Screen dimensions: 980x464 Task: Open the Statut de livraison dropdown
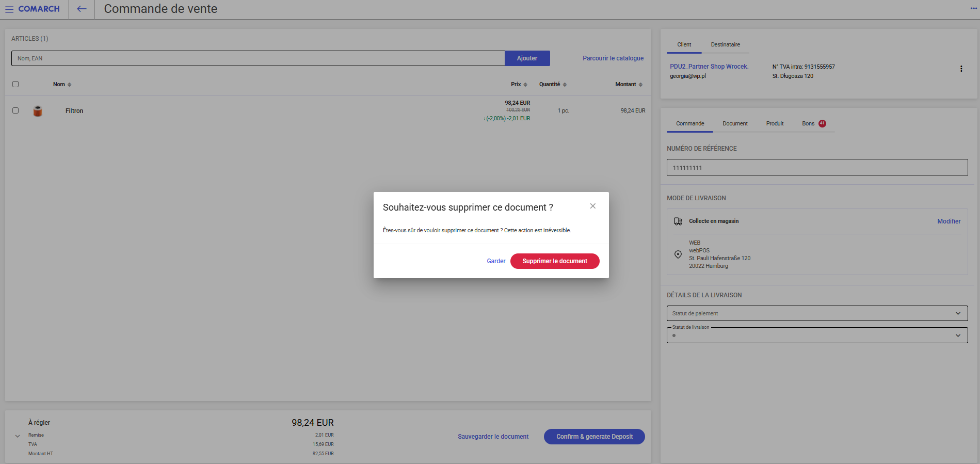coord(816,335)
